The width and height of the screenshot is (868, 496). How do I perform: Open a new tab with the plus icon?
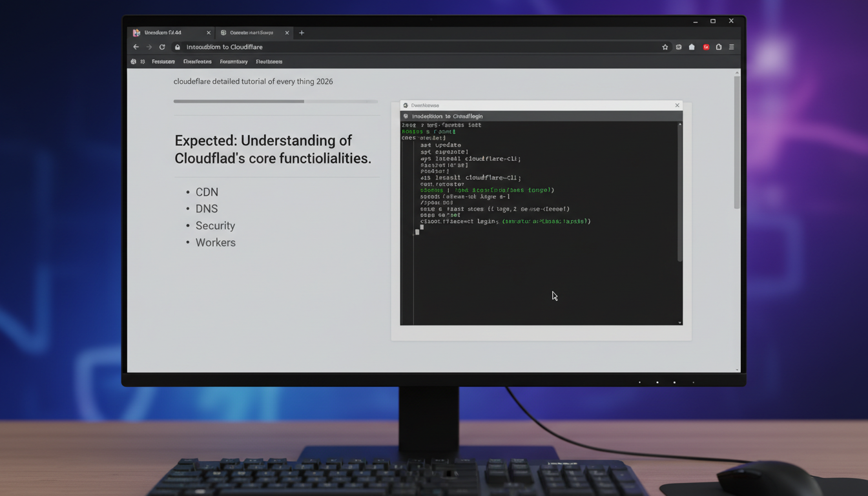pyautogui.click(x=302, y=33)
